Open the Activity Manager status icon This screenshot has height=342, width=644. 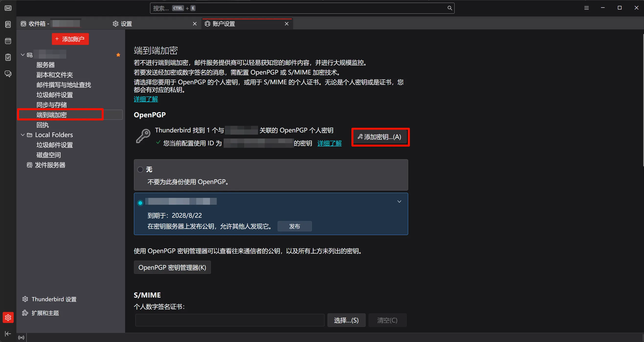[21, 337]
